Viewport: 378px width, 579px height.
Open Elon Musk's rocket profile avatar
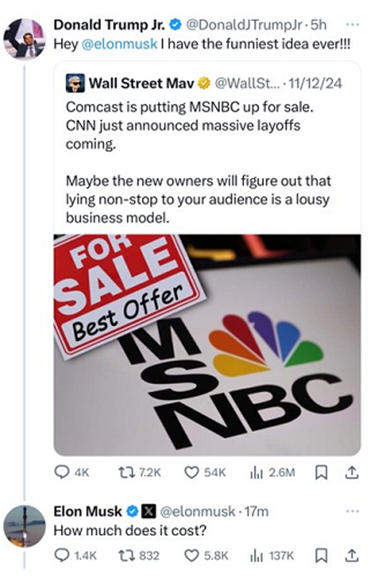tap(24, 526)
